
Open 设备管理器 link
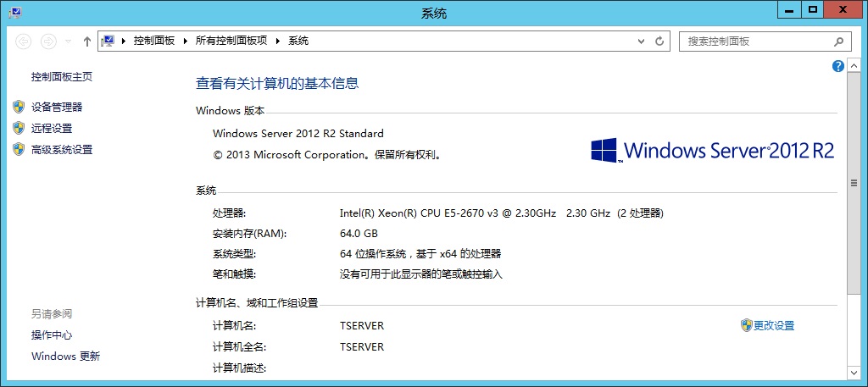(x=57, y=108)
